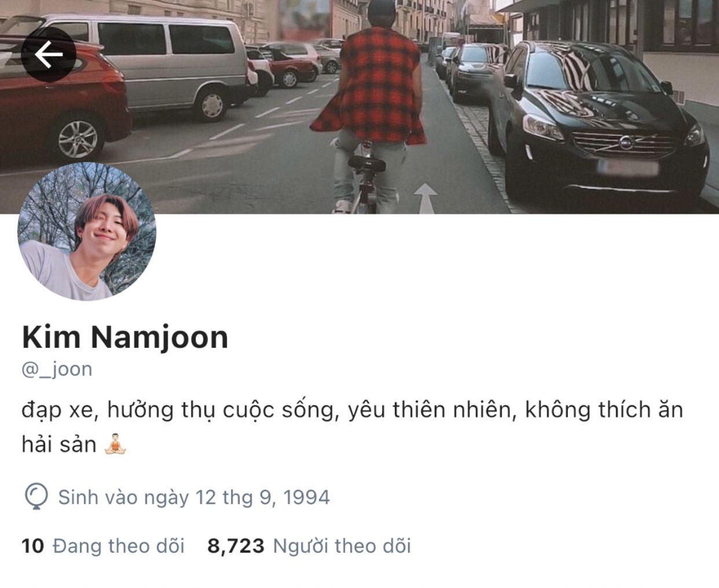Screen dimensions: 719x588
Task: Open Kim Namjoon's circular profile picture
Action: point(87,231)
